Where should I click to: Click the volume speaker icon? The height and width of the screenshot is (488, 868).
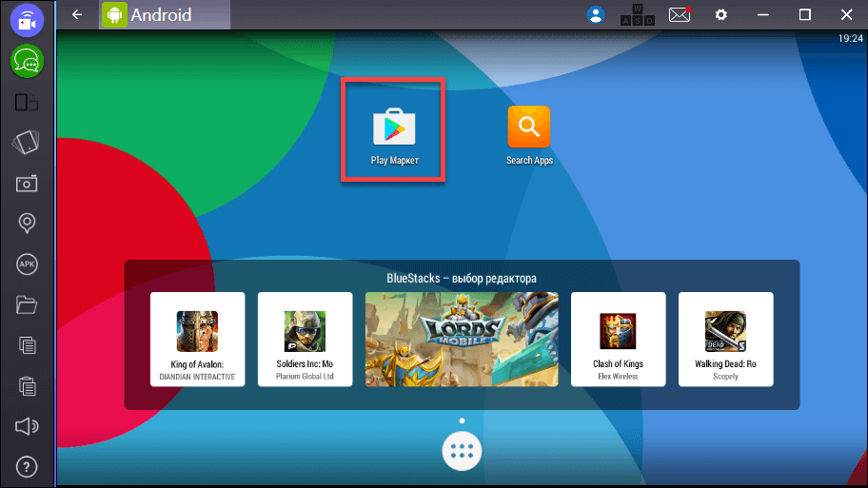(x=27, y=427)
